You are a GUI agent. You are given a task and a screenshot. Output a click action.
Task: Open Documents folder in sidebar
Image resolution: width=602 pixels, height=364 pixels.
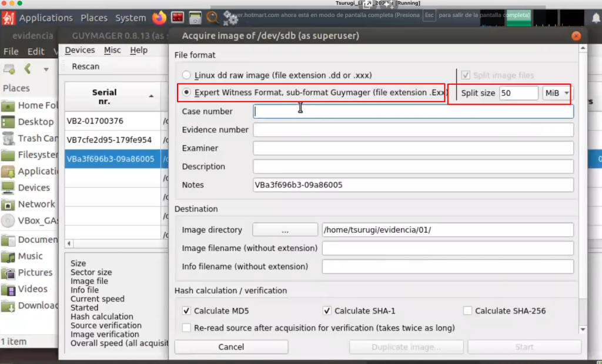(29, 239)
